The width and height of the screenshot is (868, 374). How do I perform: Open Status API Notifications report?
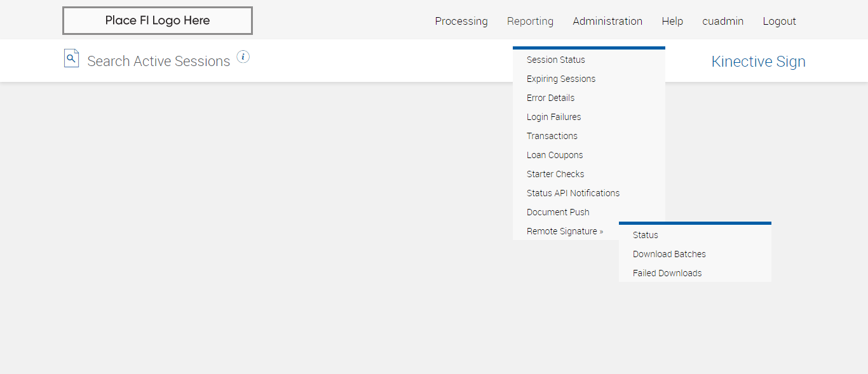573,193
